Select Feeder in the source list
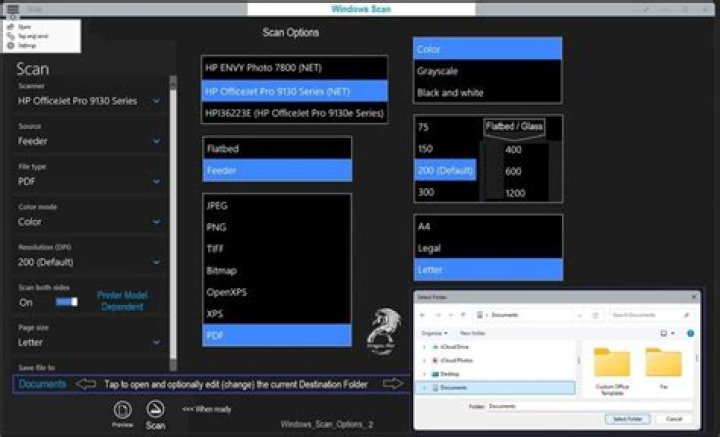The width and height of the screenshot is (720, 437). (277, 170)
